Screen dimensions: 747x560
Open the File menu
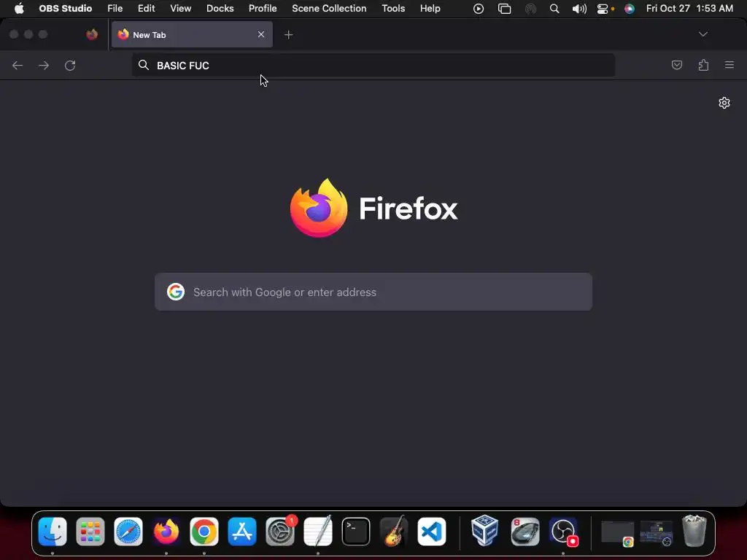115,9
